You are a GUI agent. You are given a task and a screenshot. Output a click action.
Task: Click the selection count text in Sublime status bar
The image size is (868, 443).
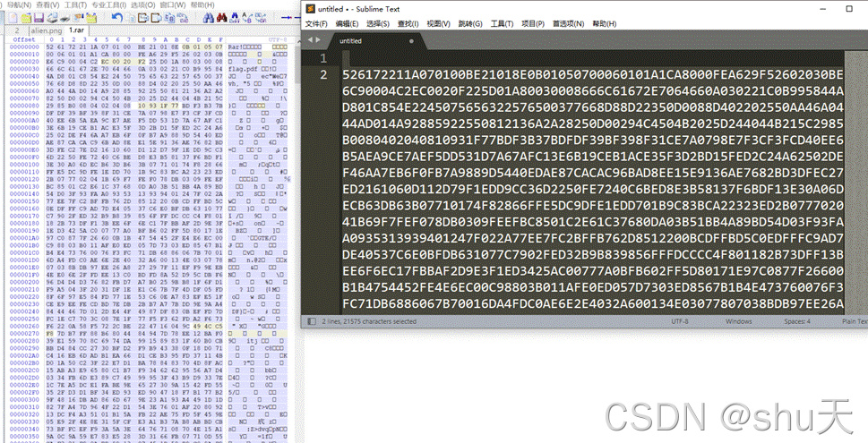point(369,321)
